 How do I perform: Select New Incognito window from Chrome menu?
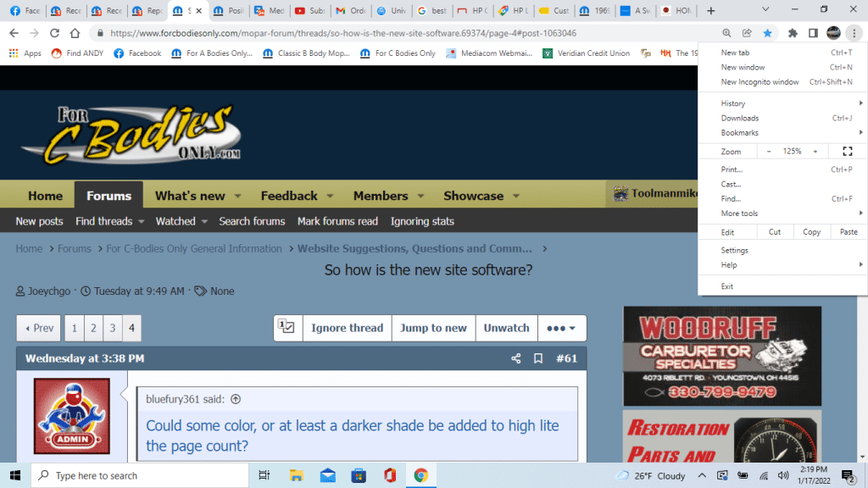click(759, 82)
